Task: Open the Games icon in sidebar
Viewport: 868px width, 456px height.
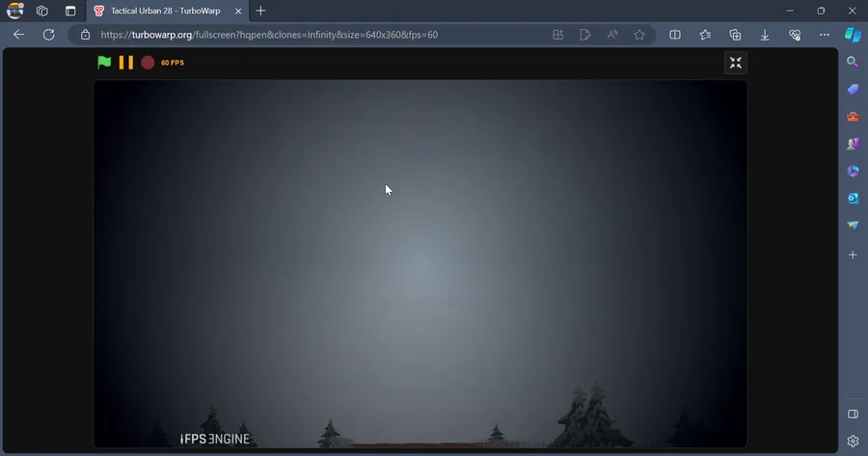Action: click(x=853, y=144)
